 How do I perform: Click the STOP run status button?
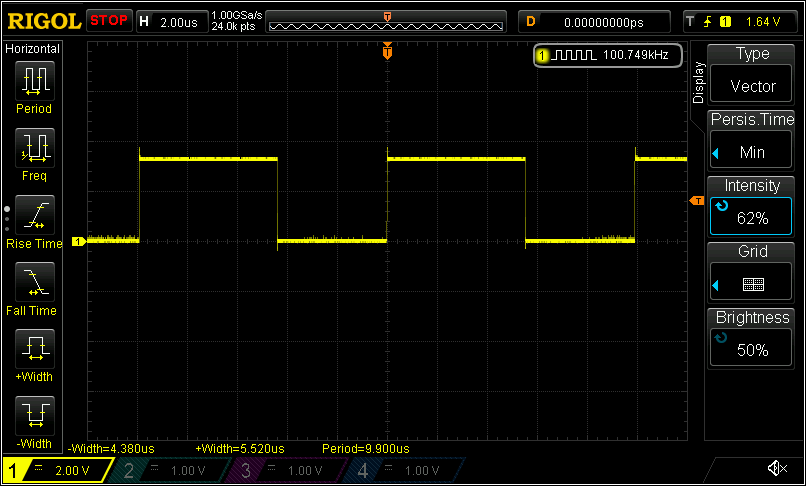(108, 21)
